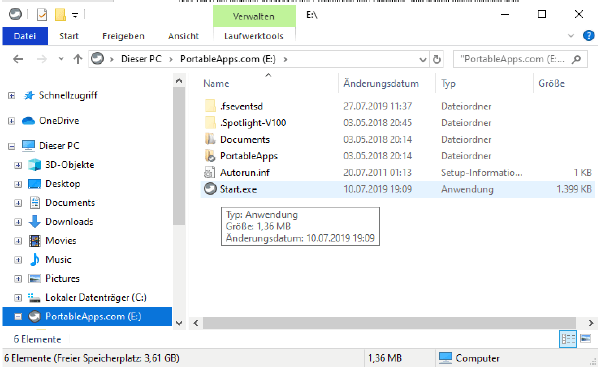This screenshot has width=599, height=368.
Task: Expand the Schnellzugriff tree node
Action: (11, 96)
